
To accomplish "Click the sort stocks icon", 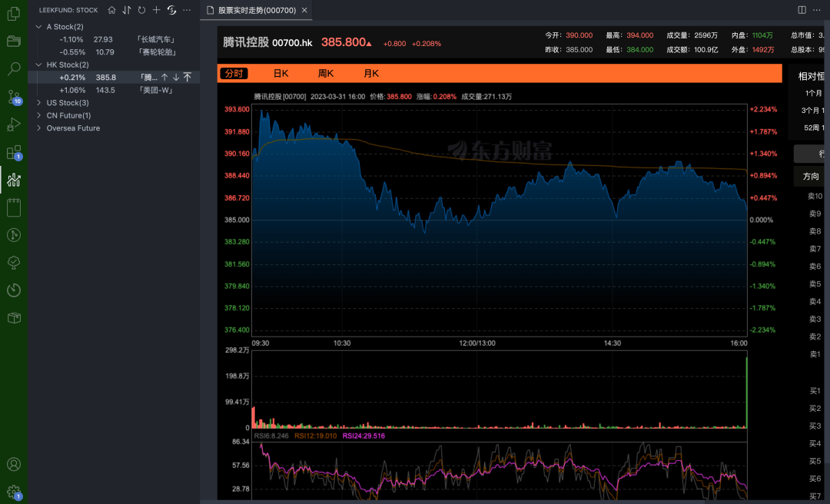I will tap(127, 10).
